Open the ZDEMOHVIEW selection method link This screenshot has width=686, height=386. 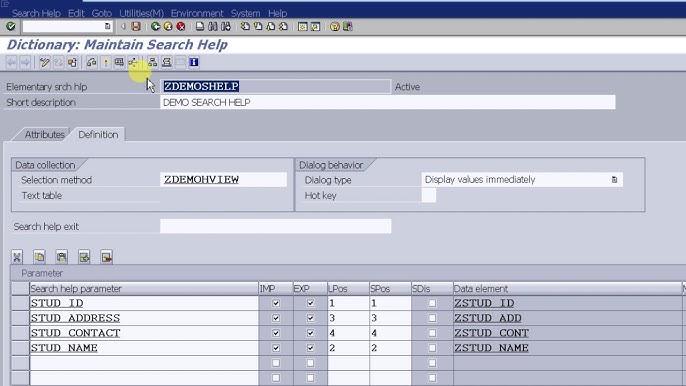point(201,179)
